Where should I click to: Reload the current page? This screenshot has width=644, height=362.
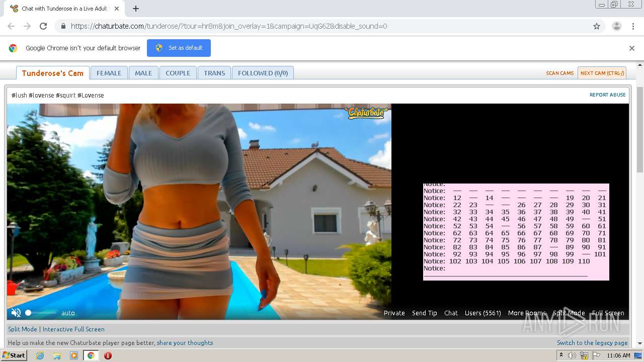43,26
